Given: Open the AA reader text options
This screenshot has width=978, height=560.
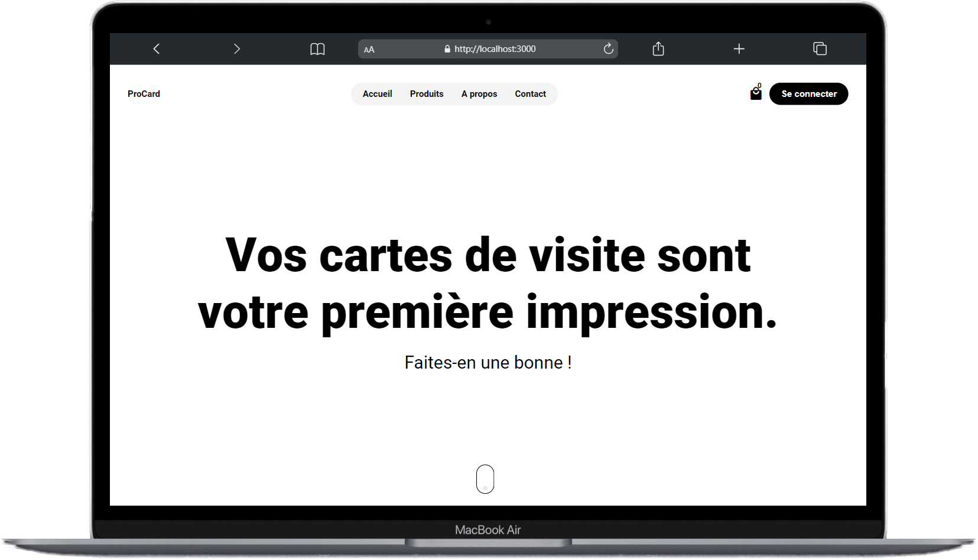Looking at the screenshot, I should (x=369, y=50).
